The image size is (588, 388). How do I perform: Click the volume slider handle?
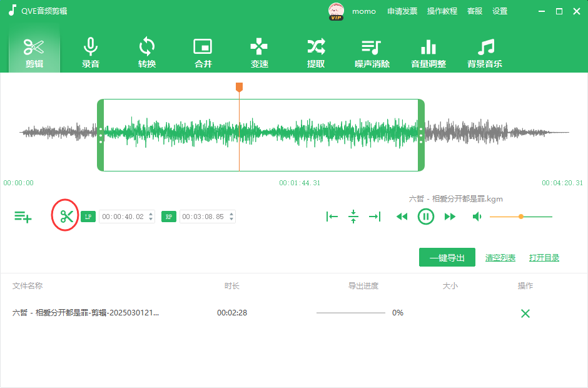tap(520, 217)
